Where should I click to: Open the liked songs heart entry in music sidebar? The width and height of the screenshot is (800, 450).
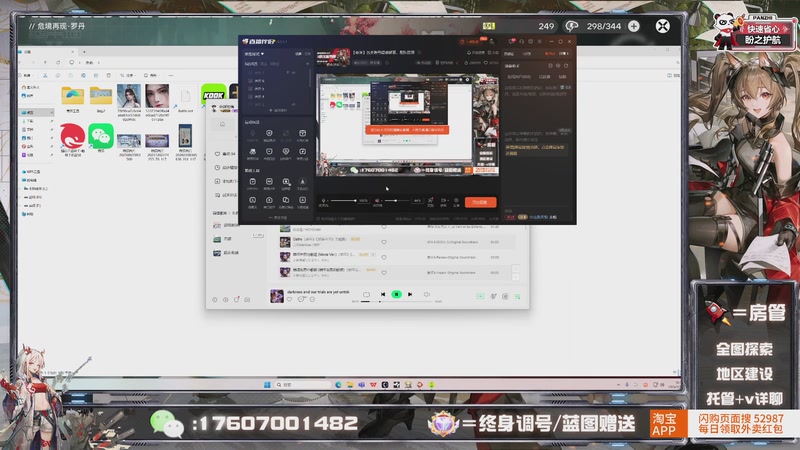[x=225, y=154]
